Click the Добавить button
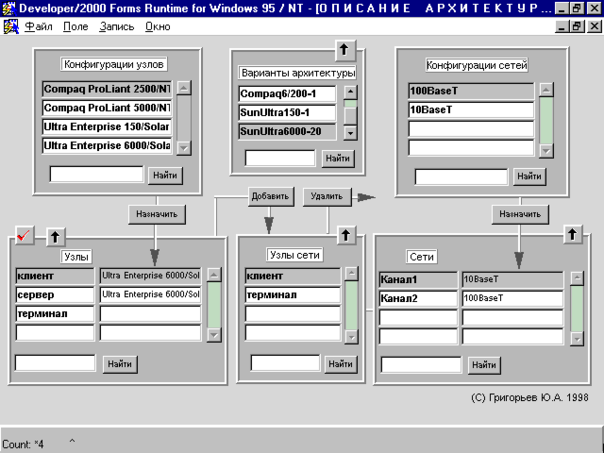 pos(270,196)
